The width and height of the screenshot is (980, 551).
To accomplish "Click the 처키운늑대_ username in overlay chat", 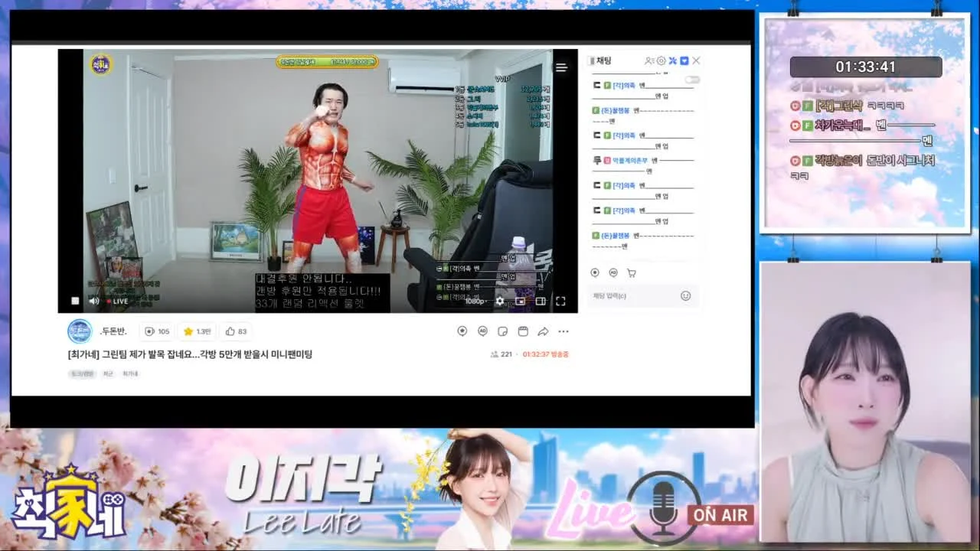I will tap(843, 125).
